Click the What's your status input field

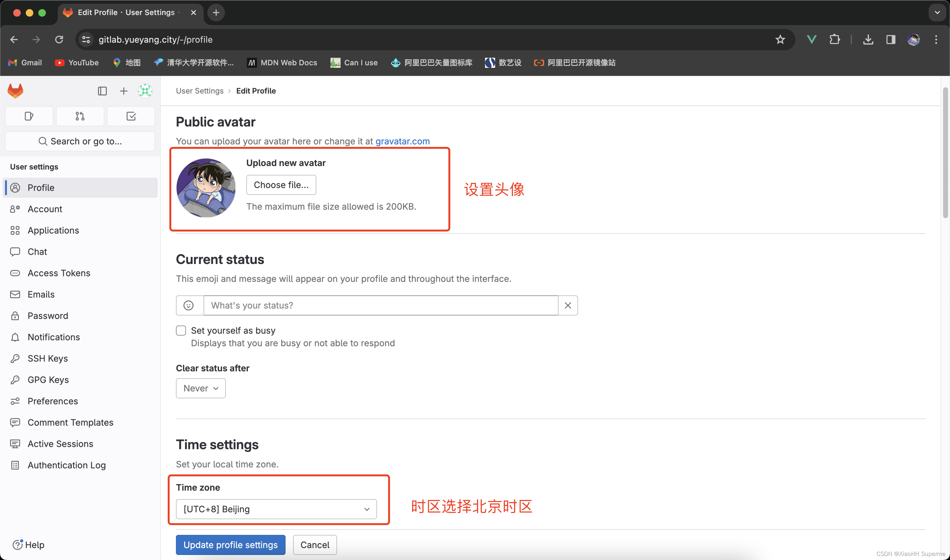pyautogui.click(x=380, y=305)
